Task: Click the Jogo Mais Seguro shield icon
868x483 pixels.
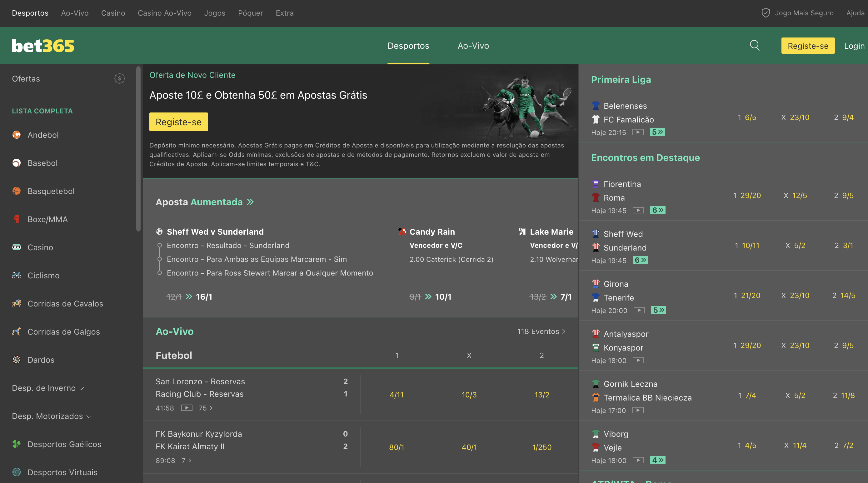Action: click(766, 13)
